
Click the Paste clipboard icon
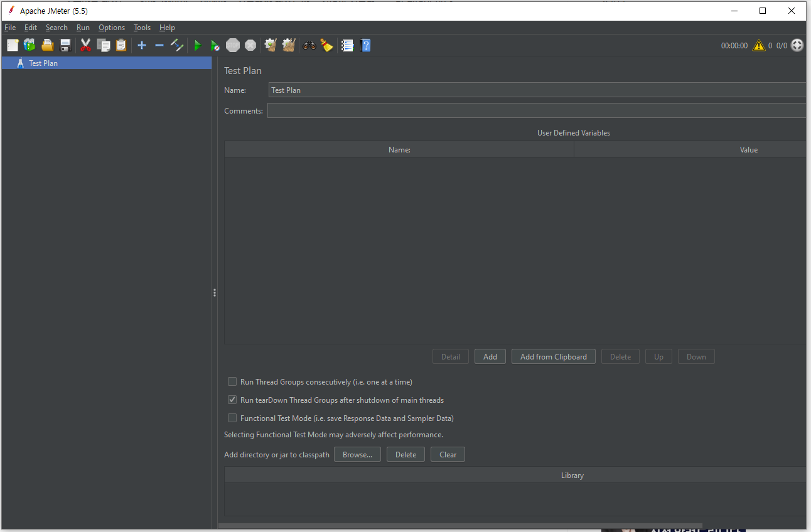click(x=121, y=45)
